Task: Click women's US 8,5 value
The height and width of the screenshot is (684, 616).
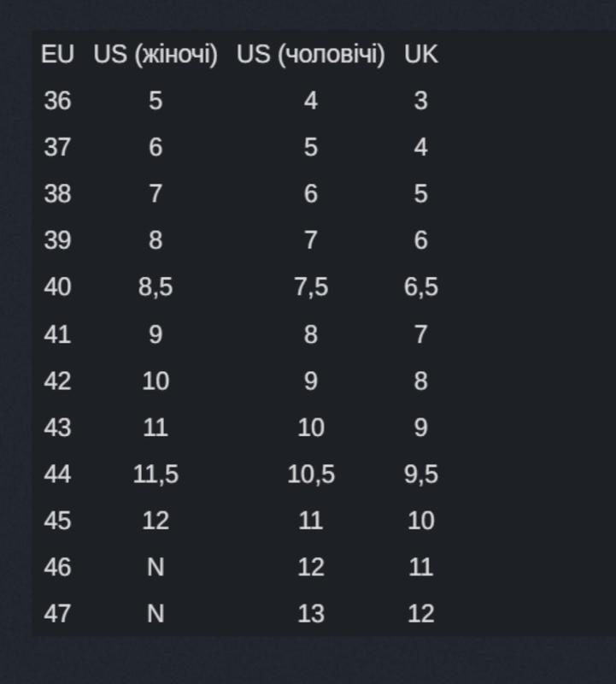Action: click(x=155, y=287)
